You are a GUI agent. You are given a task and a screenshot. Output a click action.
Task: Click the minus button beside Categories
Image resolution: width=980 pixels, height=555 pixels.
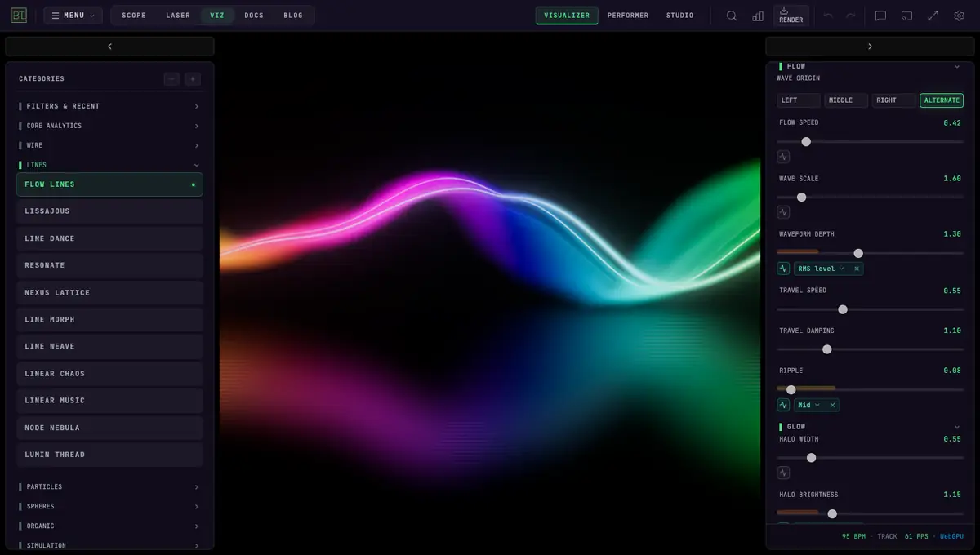point(171,79)
